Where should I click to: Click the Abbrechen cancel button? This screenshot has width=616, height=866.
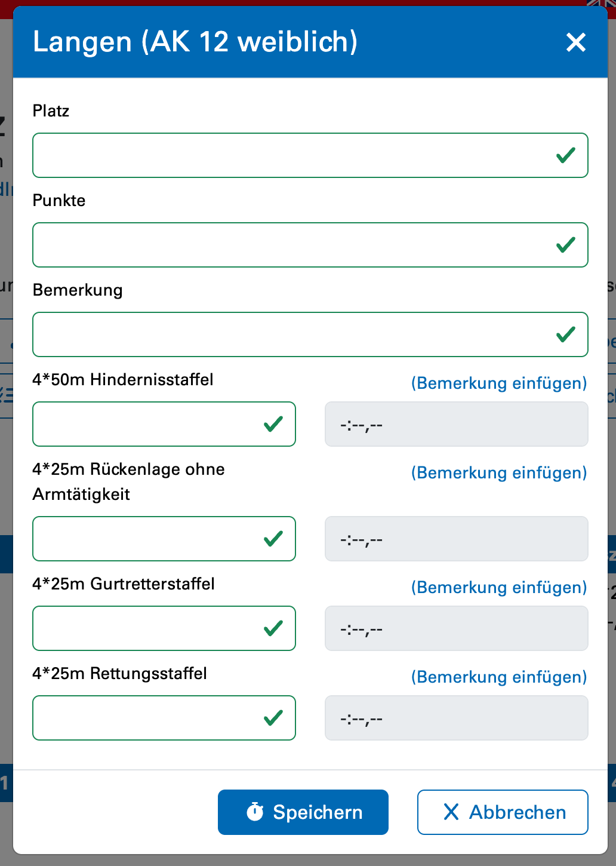click(x=503, y=812)
